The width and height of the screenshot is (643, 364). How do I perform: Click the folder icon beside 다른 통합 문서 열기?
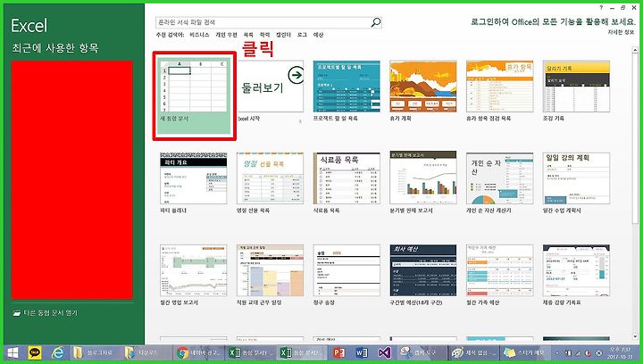16,313
